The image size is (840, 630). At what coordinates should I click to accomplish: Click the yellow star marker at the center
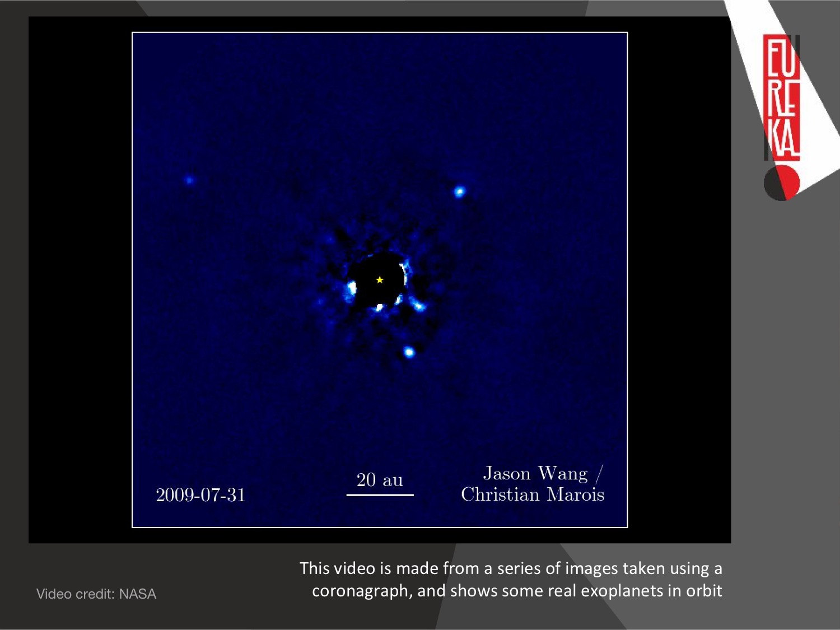(x=380, y=279)
